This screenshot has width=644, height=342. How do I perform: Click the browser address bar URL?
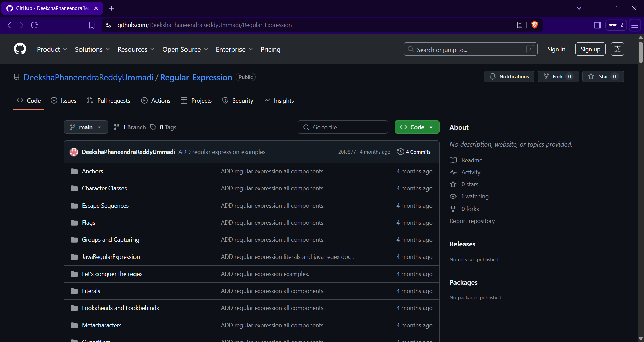click(205, 25)
